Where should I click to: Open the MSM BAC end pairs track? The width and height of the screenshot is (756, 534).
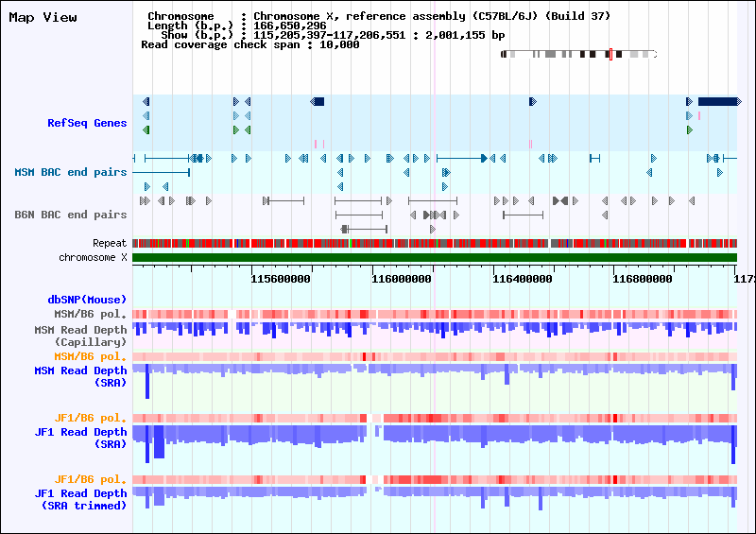tap(70, 172)
